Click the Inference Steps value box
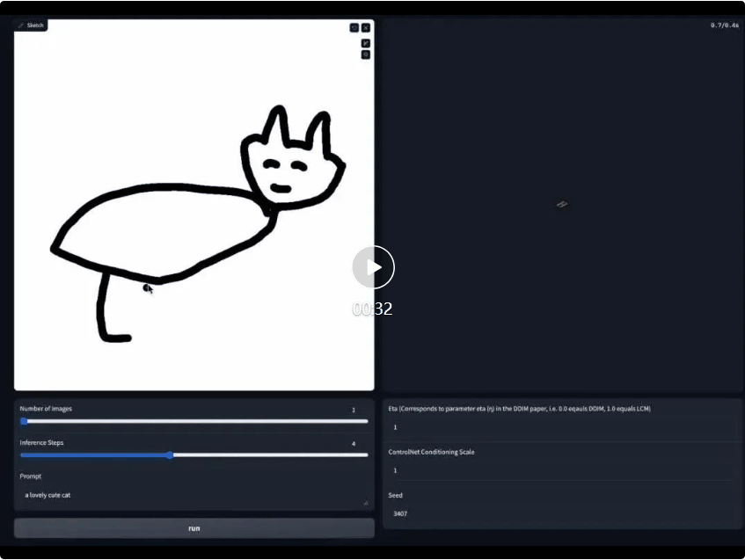 click(354, 444)
